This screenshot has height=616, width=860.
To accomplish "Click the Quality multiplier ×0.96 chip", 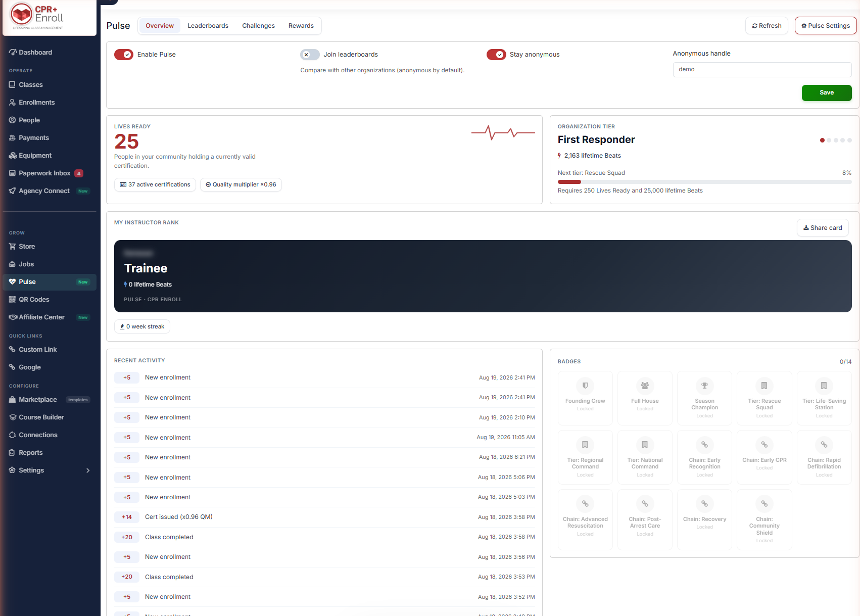I will coord(241,185).
